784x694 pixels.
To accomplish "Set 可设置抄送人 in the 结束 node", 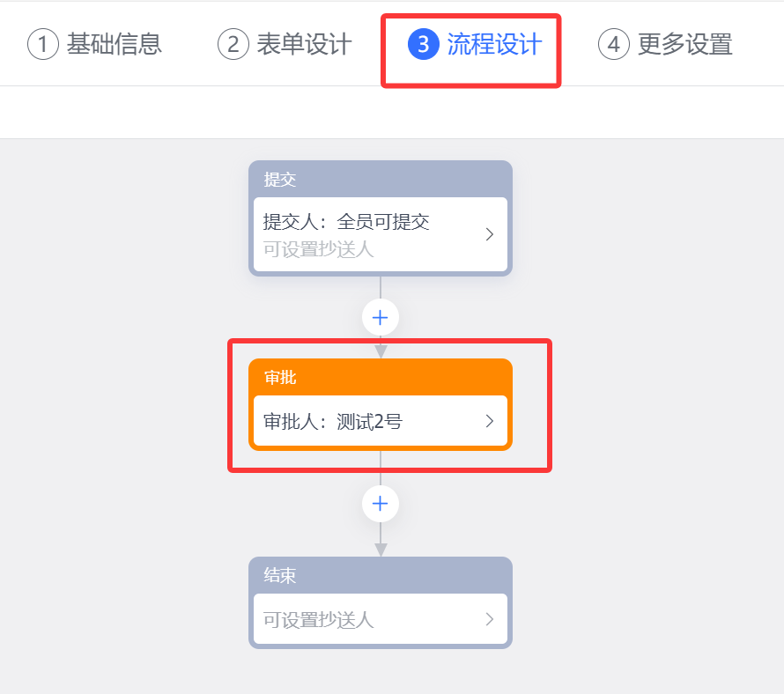I will pyautogui.click(x=319, y=620).
